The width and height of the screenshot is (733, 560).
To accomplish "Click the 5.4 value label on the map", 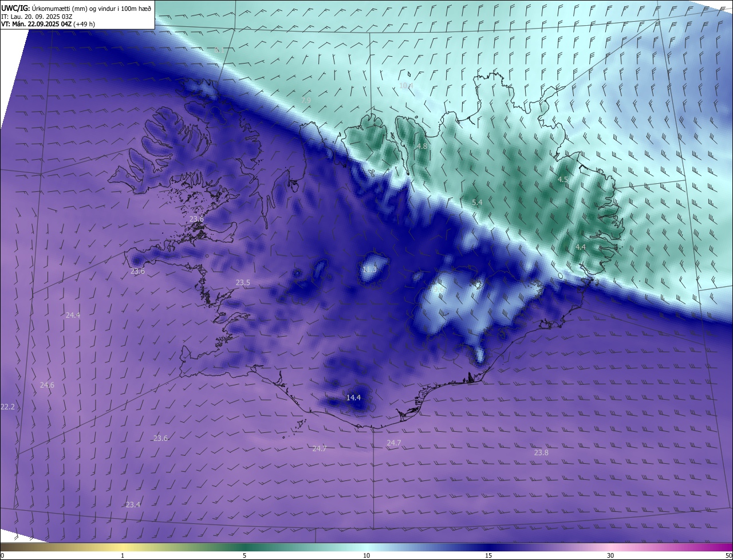I will [x=477, y=203].
